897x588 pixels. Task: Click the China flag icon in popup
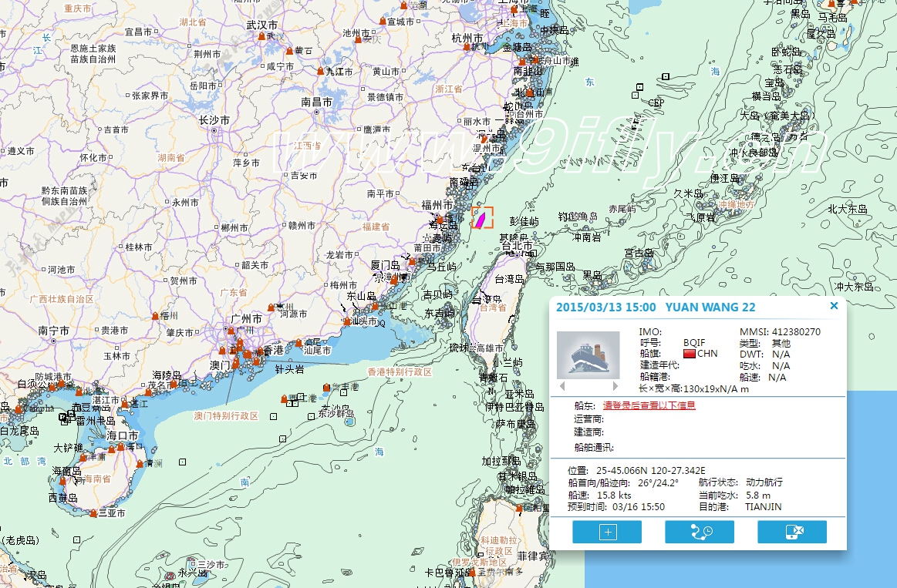(x=690, y=353)
